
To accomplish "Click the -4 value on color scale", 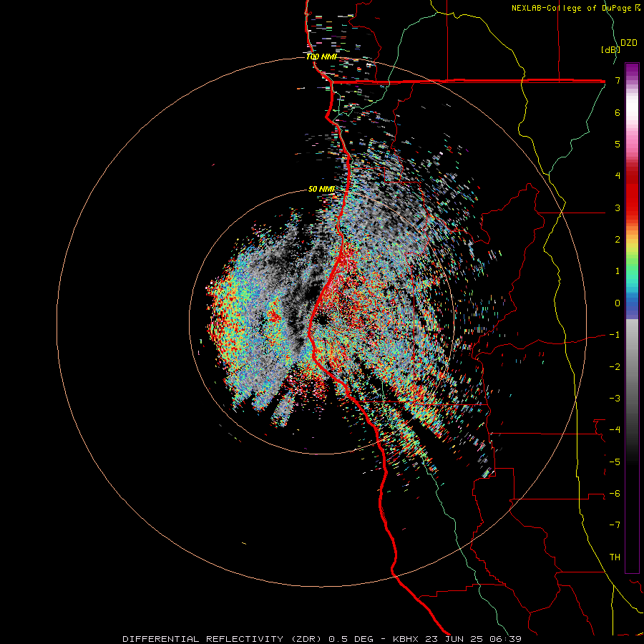I will 615,430.
